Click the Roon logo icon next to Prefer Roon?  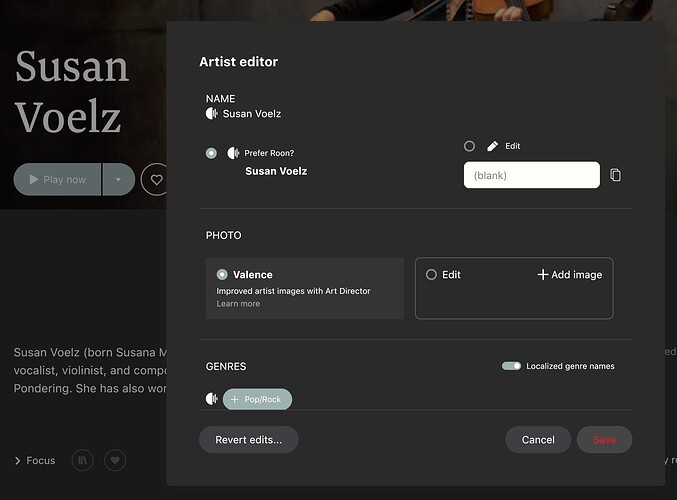tap(233, 153)
